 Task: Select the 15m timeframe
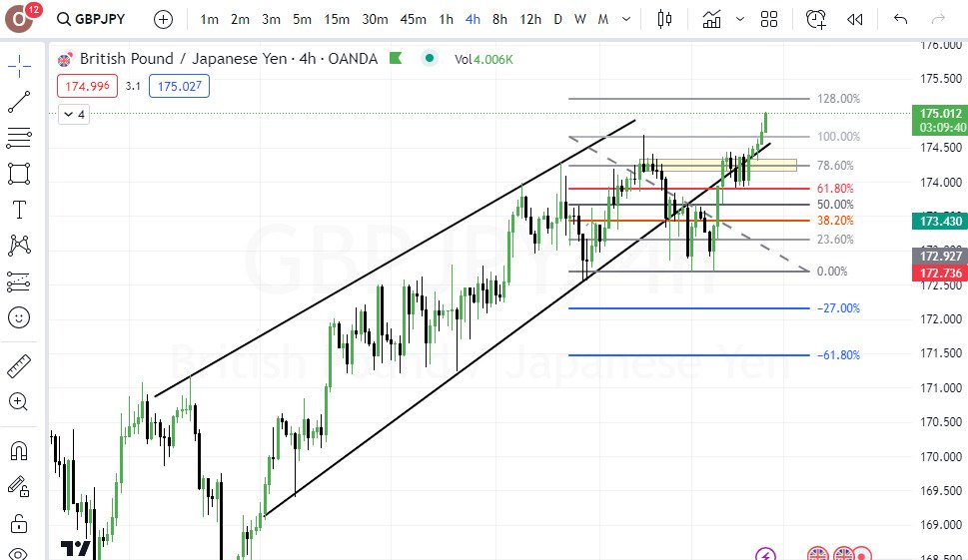point(337,19)
